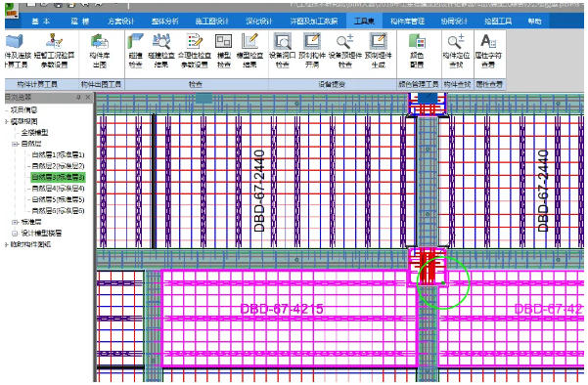Click the 检查 ribbon group label
The height and width of the screenshot is (385, 588).
click(x=196, y=85)
